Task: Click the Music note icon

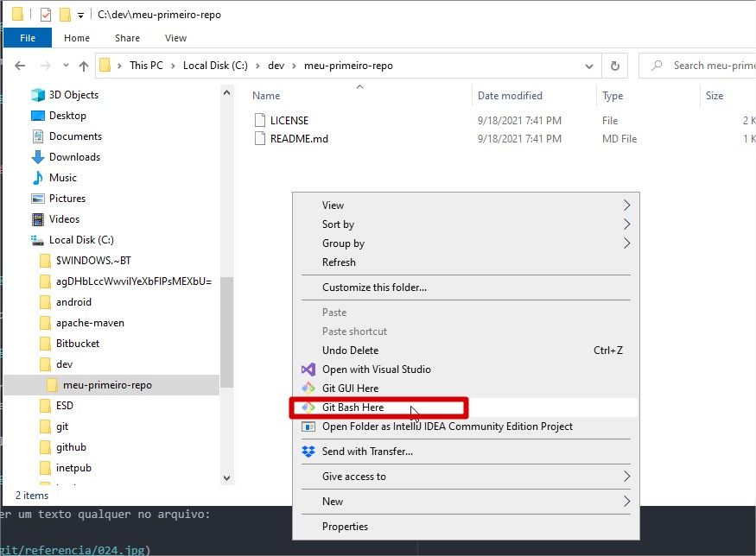Action: [38, 178]
